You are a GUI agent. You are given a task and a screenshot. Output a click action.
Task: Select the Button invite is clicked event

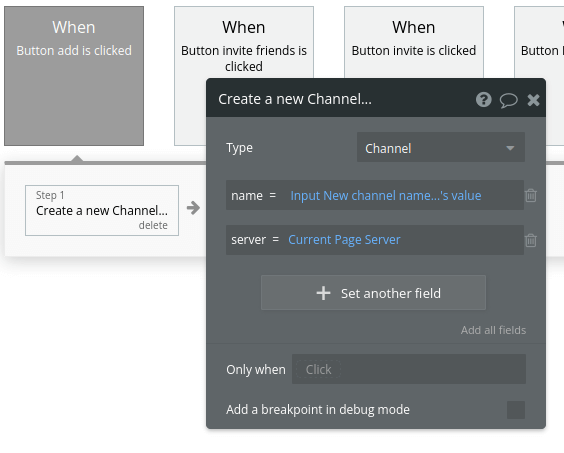[x=414, y=42]
